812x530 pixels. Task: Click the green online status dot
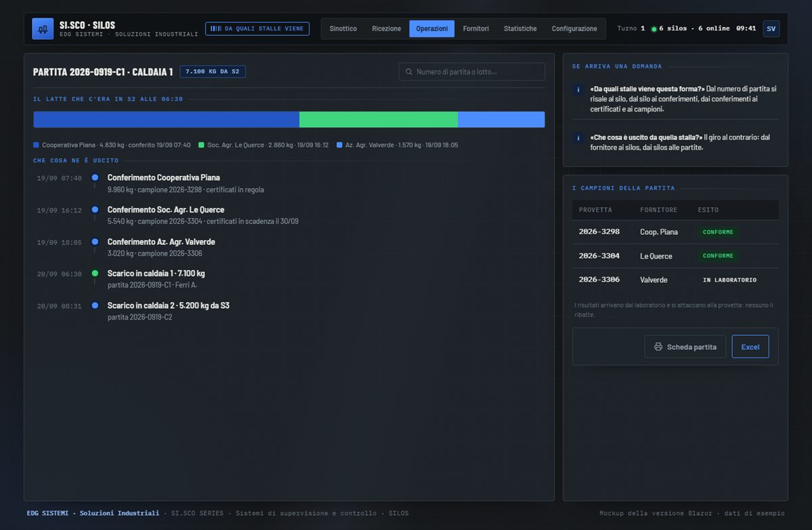click(x=654, y=29)
